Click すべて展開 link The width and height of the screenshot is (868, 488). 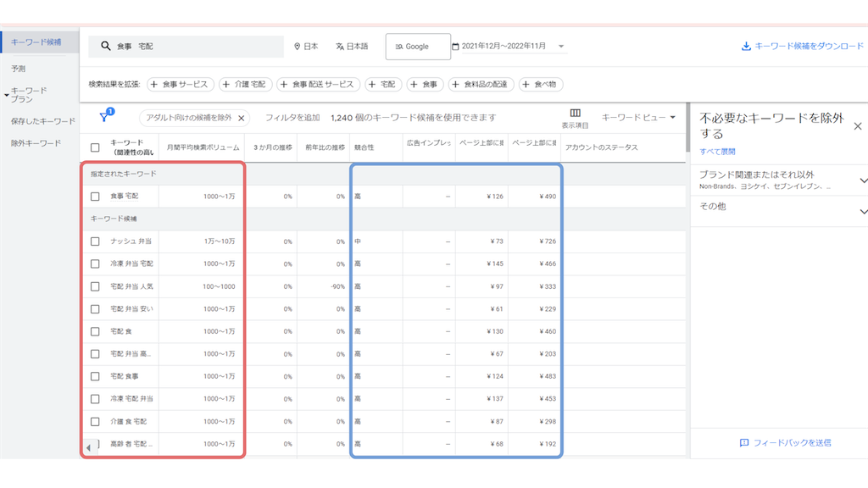coord(717,152)
